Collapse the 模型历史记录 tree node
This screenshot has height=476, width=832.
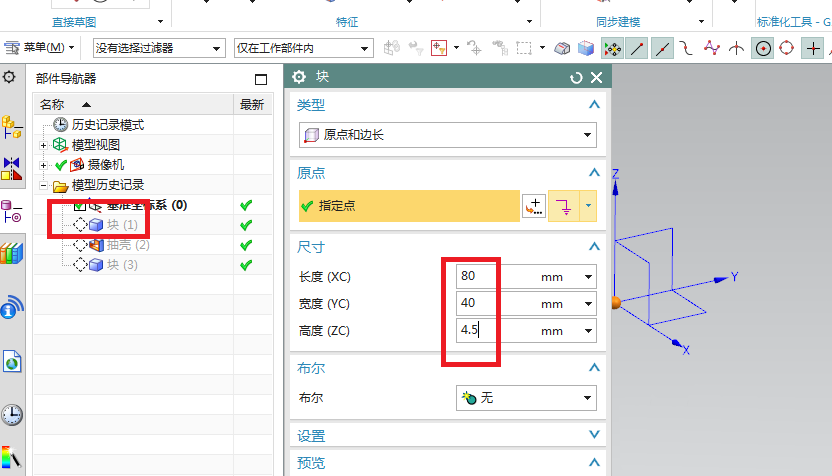click(44, 186)
